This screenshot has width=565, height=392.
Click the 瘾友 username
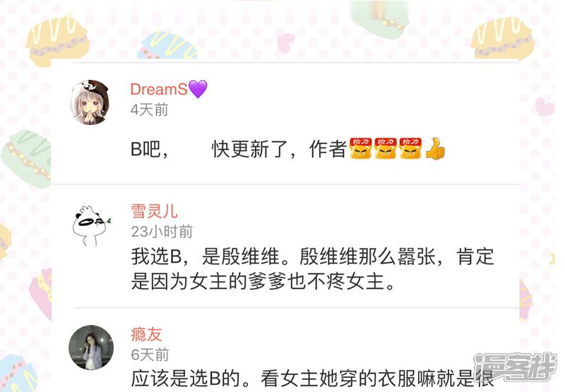coord(146,334)
